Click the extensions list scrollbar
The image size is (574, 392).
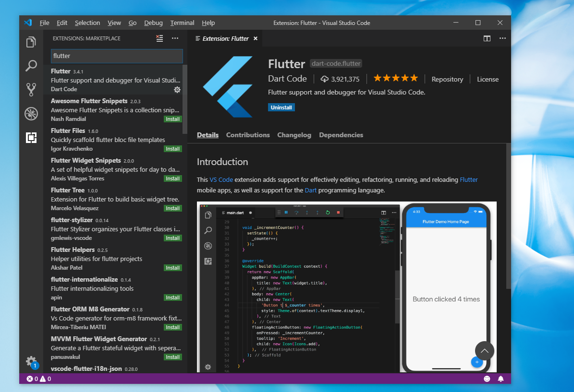tap(185, 99)
